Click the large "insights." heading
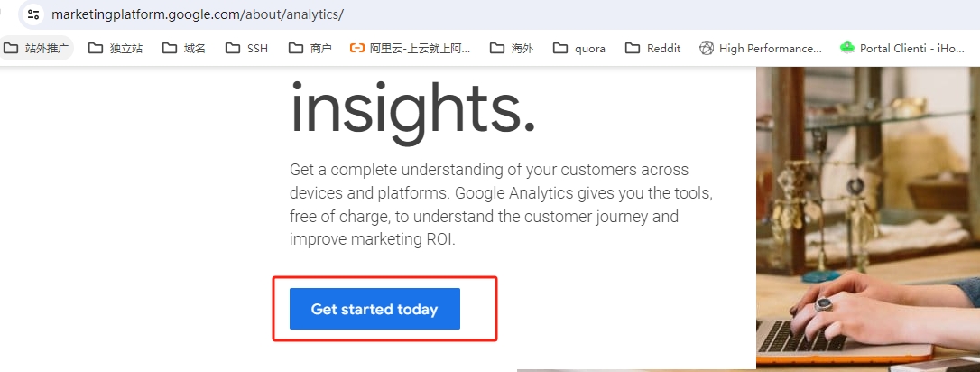This screenshot has width=980, height=372. click(412, 108)
